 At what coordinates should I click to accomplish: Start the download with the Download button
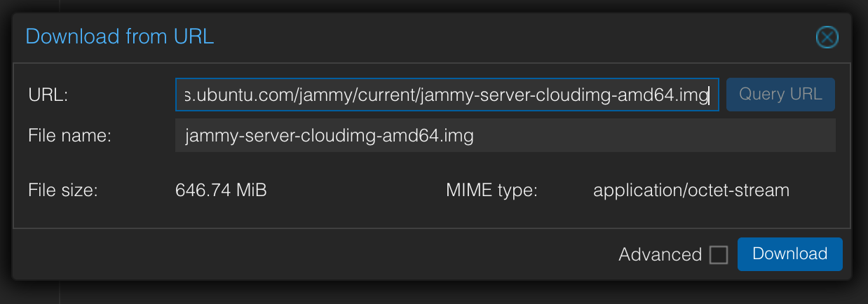pos(789,254)
